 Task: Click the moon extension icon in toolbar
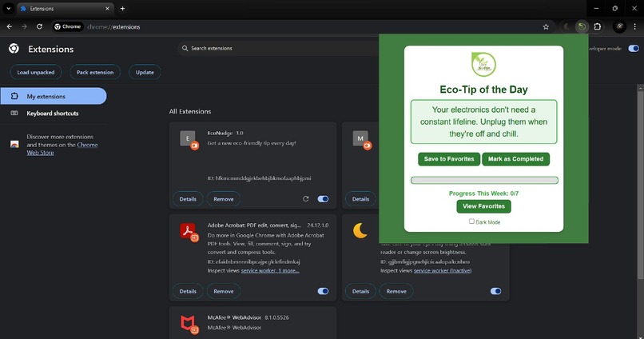coord(566,26)
